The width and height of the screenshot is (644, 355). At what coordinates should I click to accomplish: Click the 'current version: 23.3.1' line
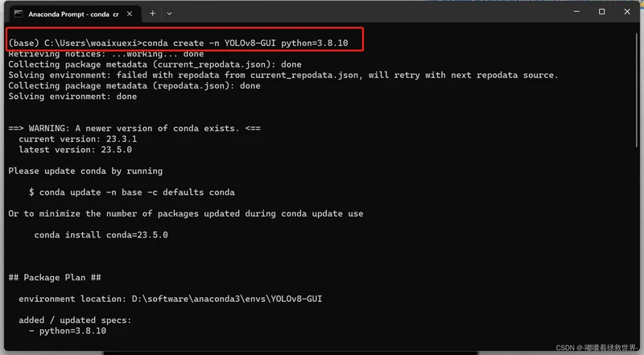tap(77, 139)
